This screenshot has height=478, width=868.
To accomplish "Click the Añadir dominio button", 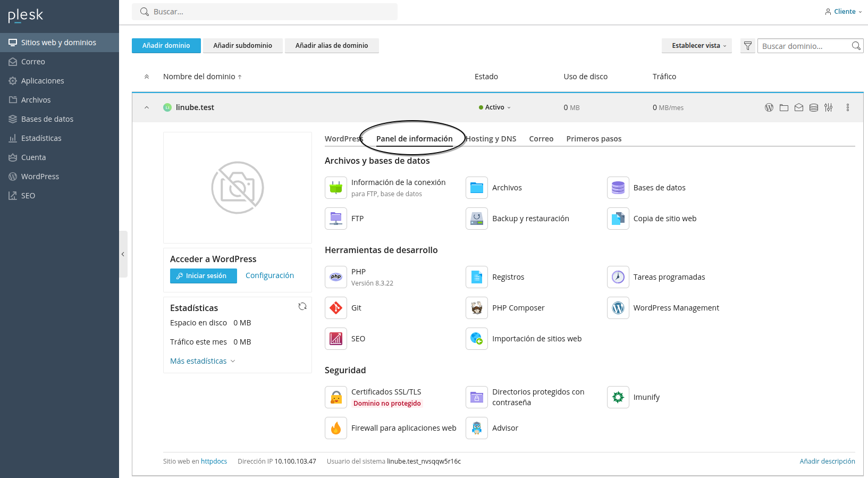I will pyautogui.click(x=166, y=46).
